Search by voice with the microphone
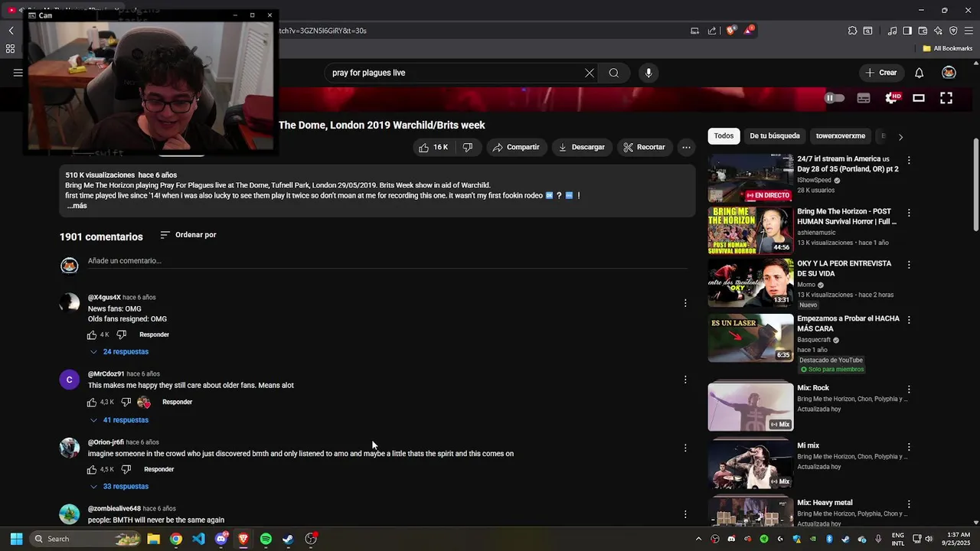The height and width of the screenshot is (551, 980). (648, 73)
